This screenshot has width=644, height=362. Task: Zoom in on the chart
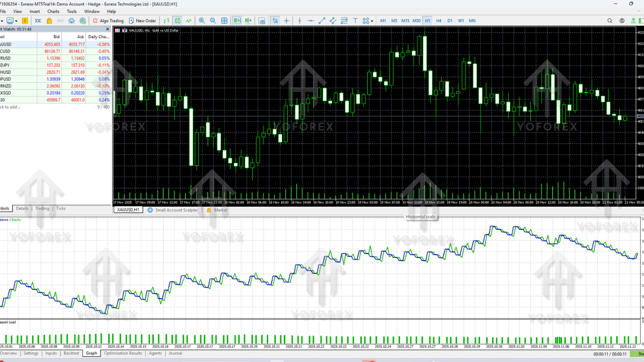click(x=202, y=21)
